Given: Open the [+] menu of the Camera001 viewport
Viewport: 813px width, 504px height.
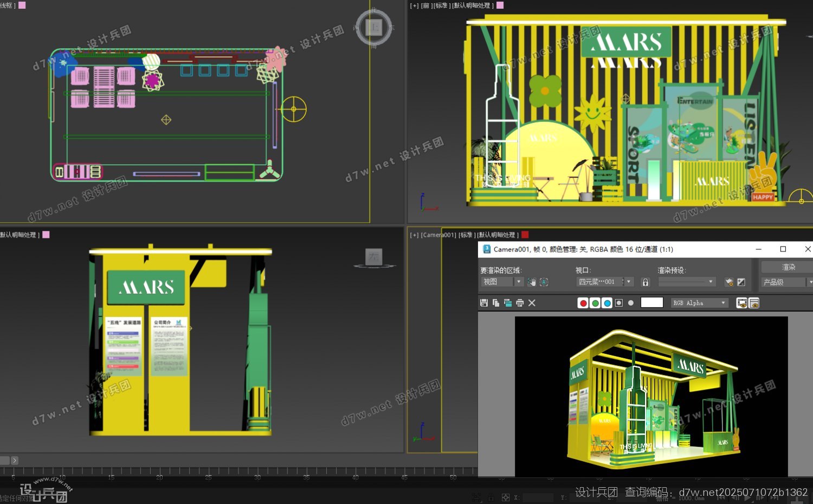Looking at the screenshot, I should click(x=415, y=235).
